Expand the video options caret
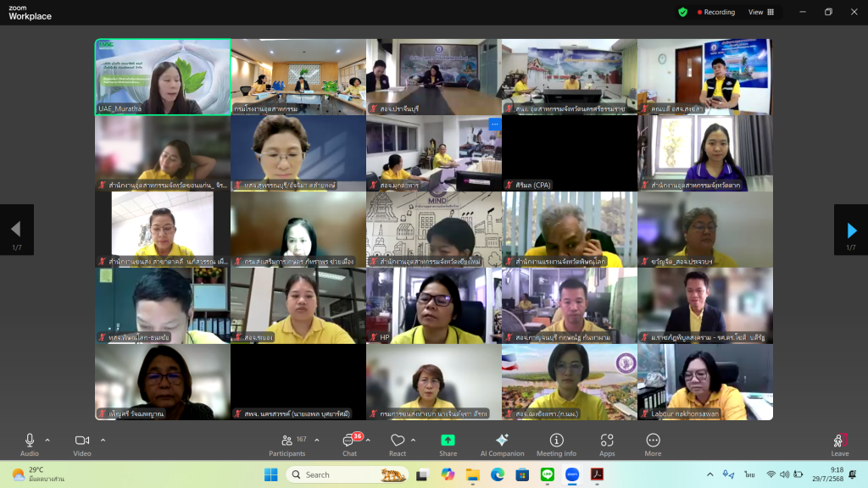This screenshot has height=488, width=868. (x=103, y=440)
